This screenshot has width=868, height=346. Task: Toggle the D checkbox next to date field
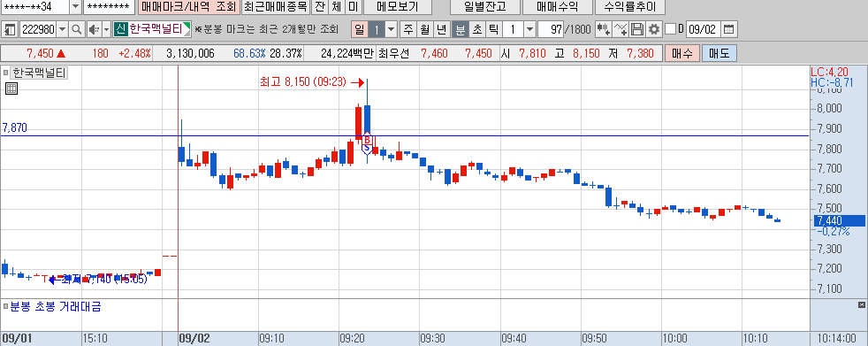[x=670, y=29]
